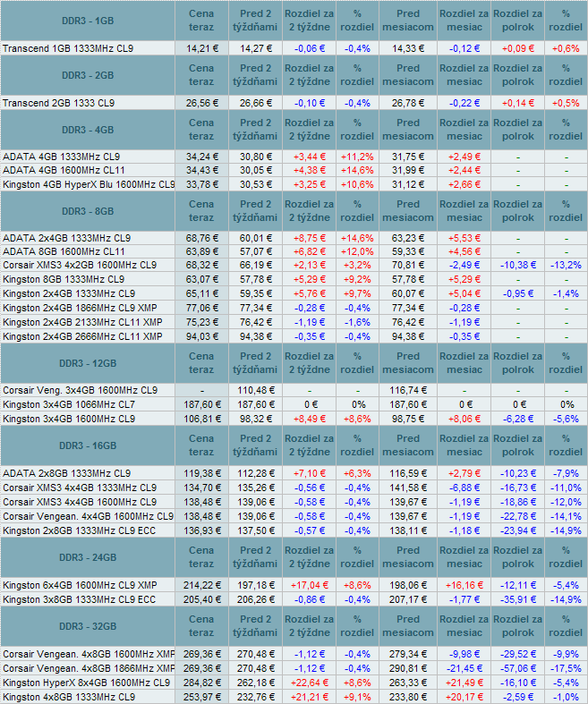
Task: Select the '-13,2%' percent difference
Action: pos(566,265)
